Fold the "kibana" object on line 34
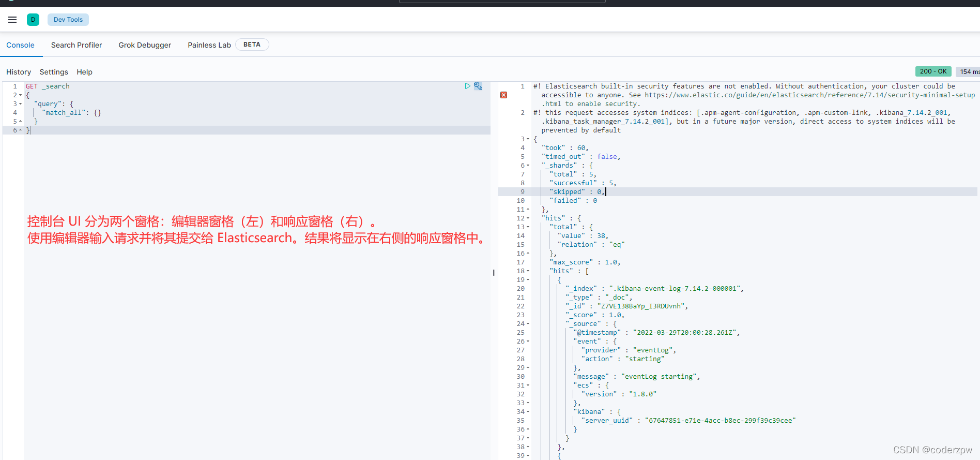Screen dimensions: 980x460 pos(528,412)
